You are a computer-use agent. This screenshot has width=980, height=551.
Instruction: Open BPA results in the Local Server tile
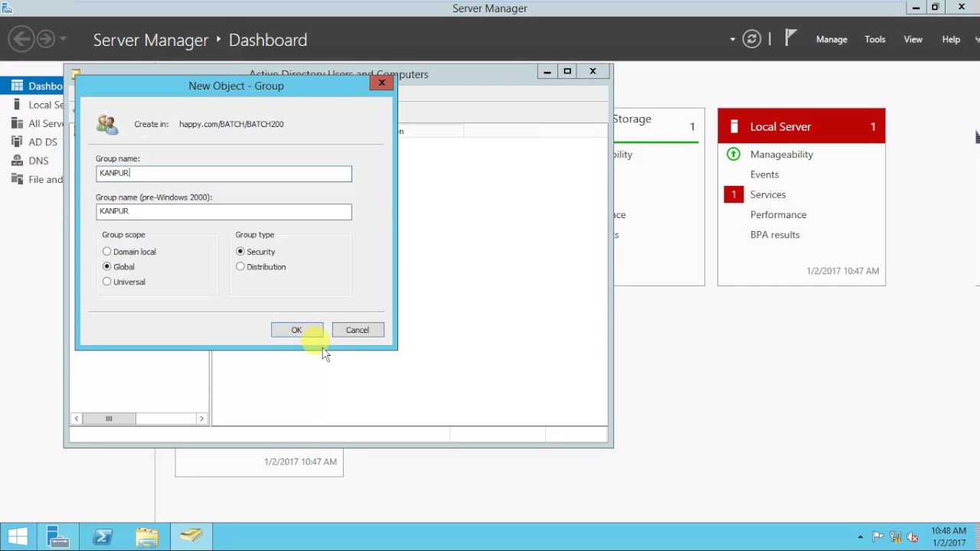click(775, 235)
